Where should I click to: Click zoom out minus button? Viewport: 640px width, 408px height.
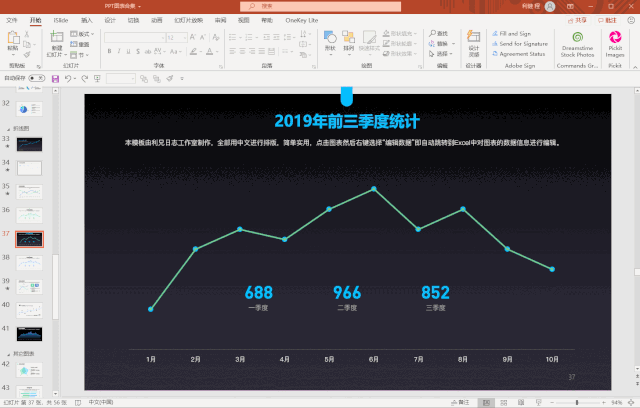pyautogui.click(x=552, y=403)
